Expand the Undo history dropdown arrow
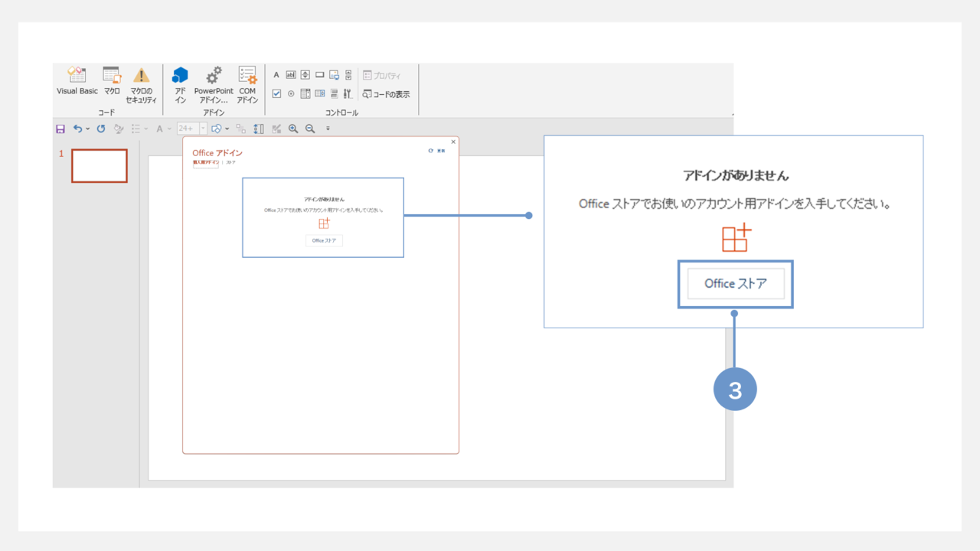This screenshot has width=980, height=551. pyautogui.click(x=87, y=129)
